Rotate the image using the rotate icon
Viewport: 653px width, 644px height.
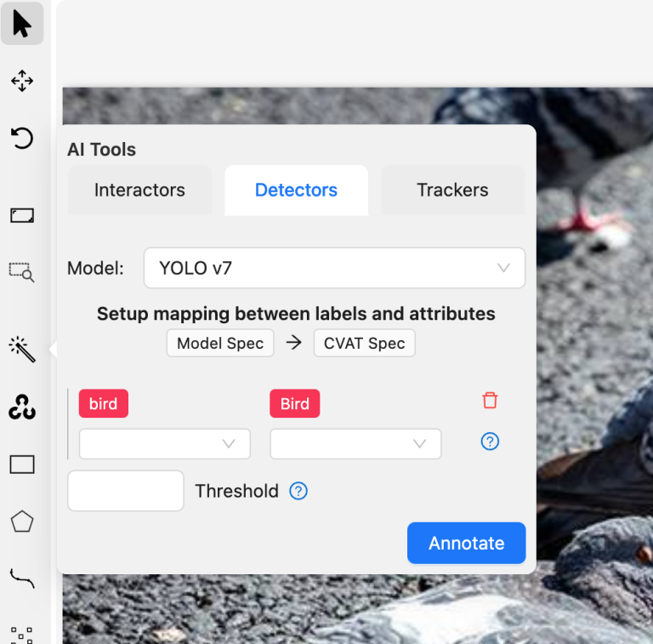click(22, 138)
